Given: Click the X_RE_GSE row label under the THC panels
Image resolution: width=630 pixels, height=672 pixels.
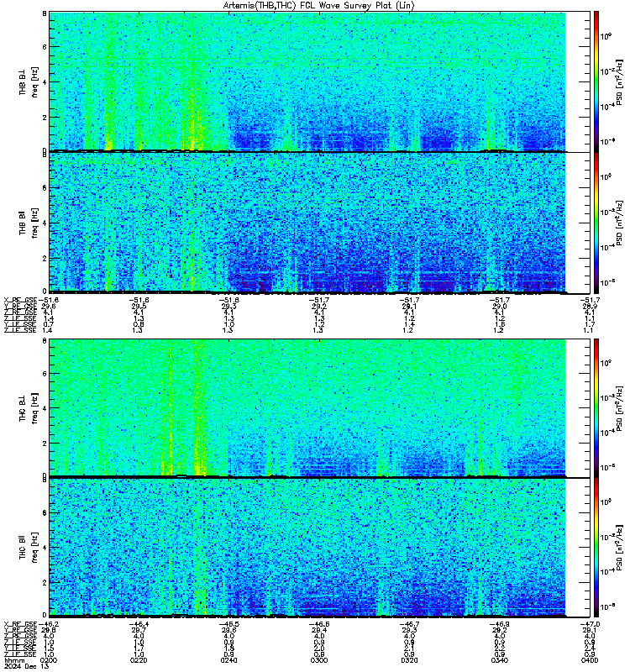Looking at the screenshot, I should coord(20,624).
